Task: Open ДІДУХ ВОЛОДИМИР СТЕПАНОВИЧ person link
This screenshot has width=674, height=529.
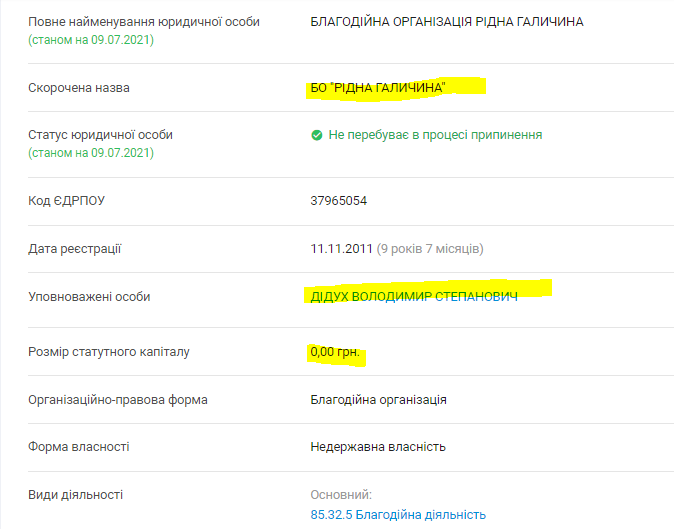Action: point(414,297)
